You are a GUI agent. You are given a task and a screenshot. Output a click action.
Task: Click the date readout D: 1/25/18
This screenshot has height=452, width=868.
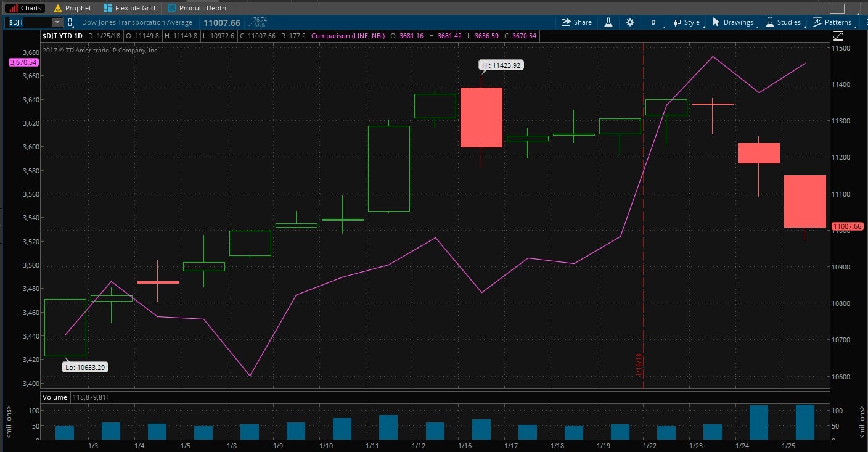104,36
